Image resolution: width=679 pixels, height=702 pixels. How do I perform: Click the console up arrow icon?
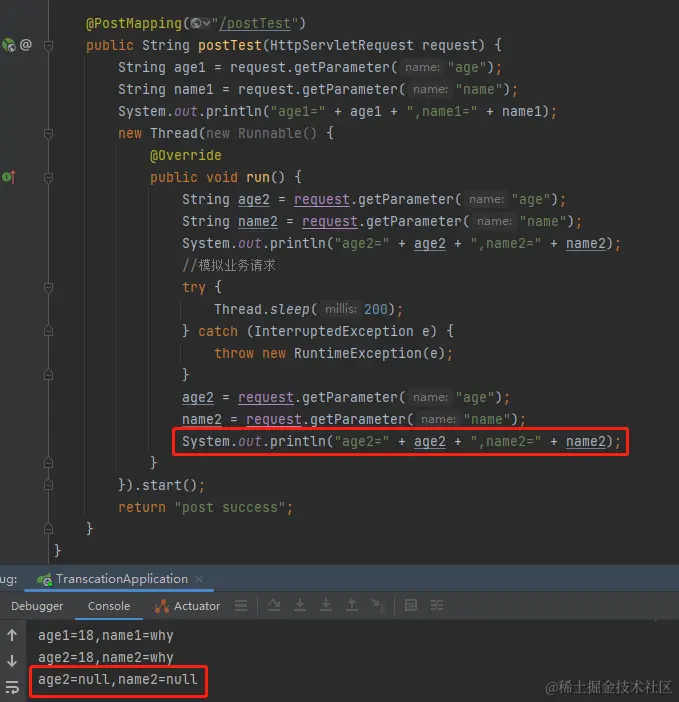point(12,634)
